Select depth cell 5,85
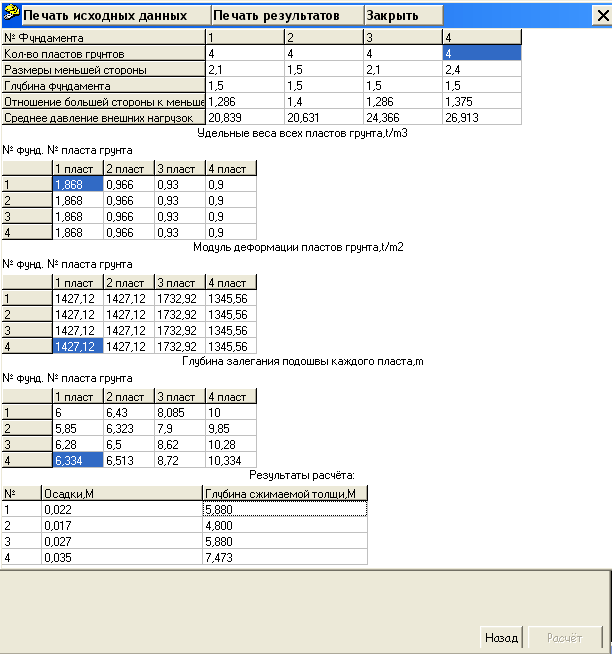Viewport: 612px width, 654px height. 78,428
